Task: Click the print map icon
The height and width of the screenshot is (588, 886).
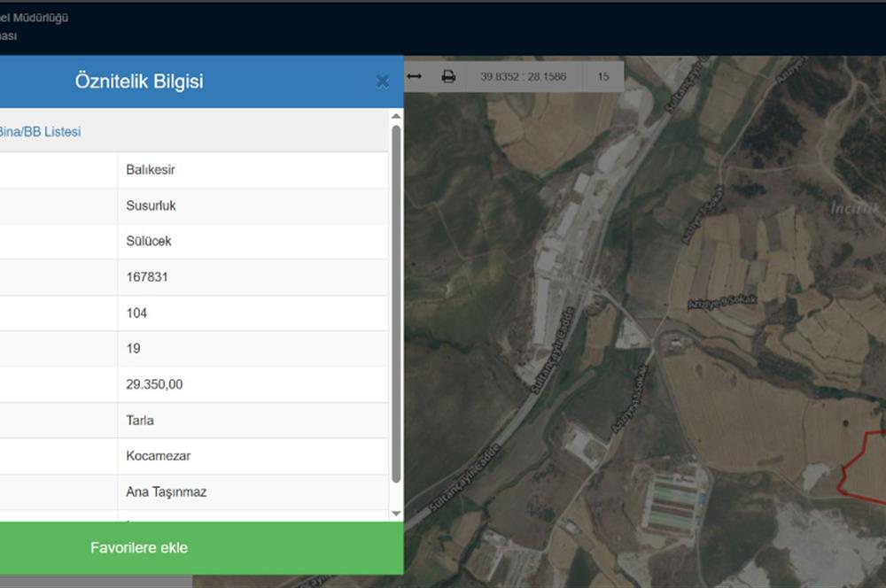Action: (x=448, y=77)
